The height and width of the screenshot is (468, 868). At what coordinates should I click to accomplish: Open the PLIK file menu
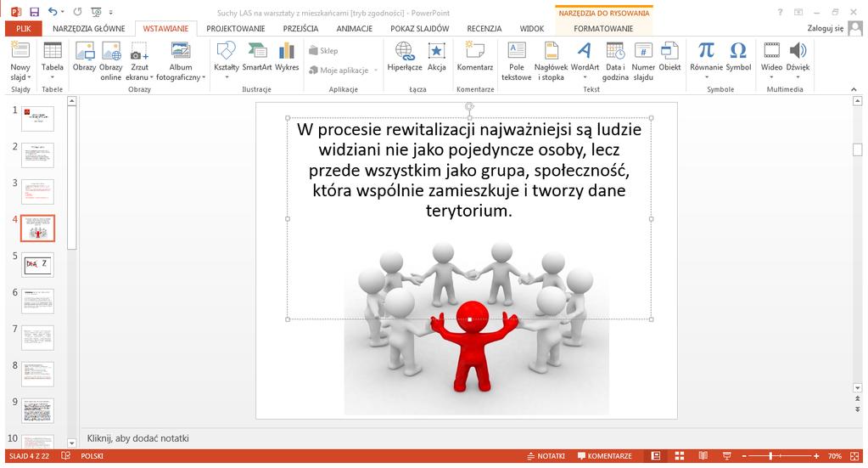click(23, 28)
